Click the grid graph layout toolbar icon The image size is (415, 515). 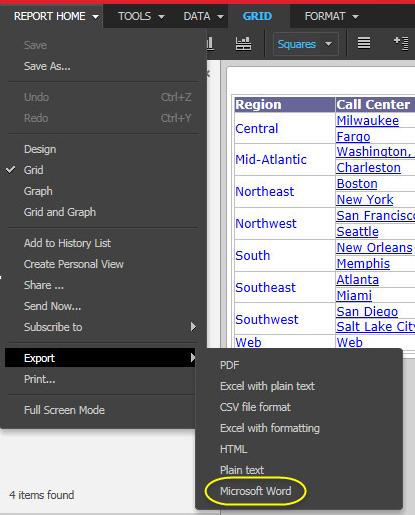[x=243, y=44]
